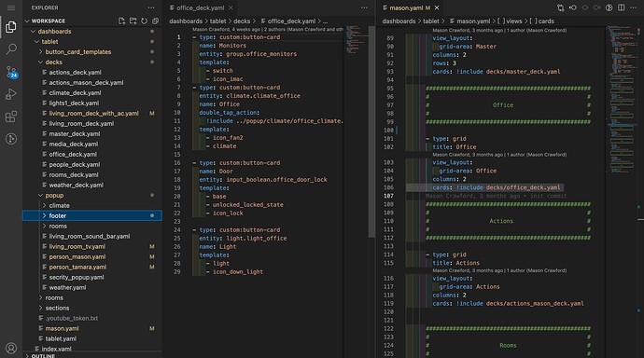Open the hamburger application menu
Screen dimensions: 644x358
tap(11, 7)
